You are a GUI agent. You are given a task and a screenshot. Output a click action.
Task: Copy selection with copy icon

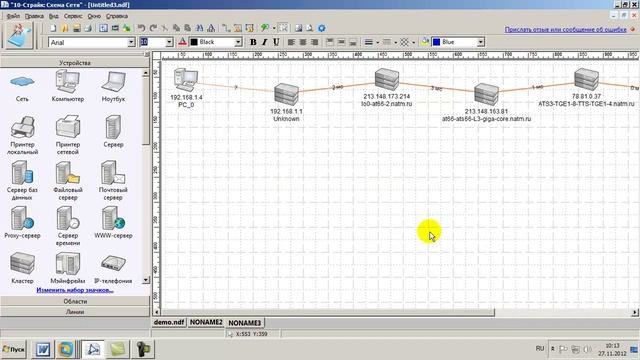point(176,28)
